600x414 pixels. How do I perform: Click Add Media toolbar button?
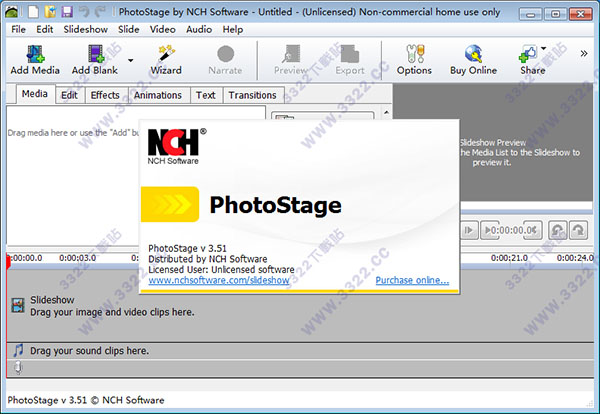35,60
